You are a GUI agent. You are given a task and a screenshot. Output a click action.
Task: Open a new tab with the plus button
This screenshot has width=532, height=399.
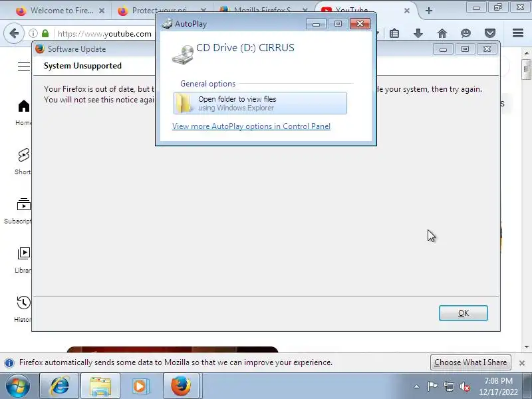(429, 11)
